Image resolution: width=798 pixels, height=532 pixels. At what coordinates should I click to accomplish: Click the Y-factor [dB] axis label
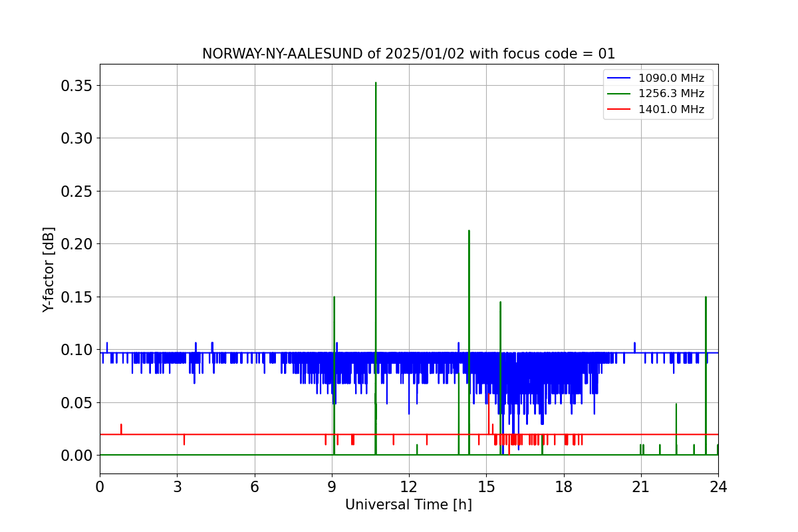pyautogui.click(x=49, y=269)
